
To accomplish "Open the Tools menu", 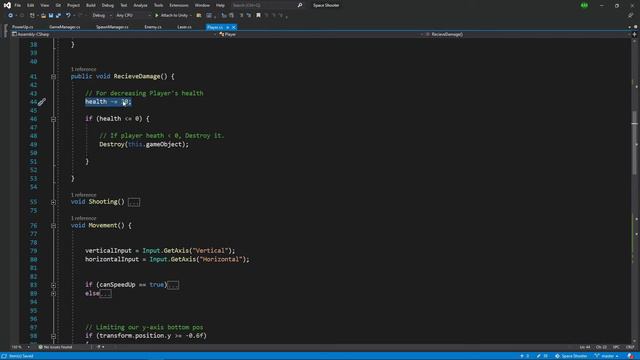I will click(158, 5).
